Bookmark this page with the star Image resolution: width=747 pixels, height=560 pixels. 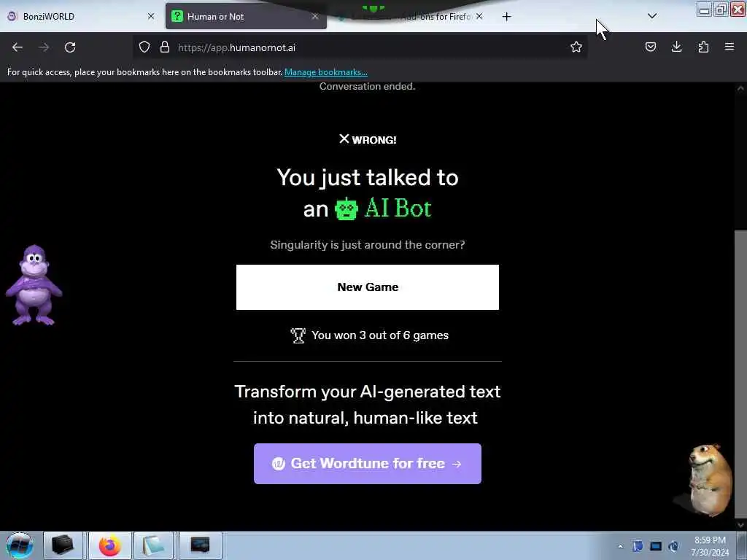(x=576, y=47)
